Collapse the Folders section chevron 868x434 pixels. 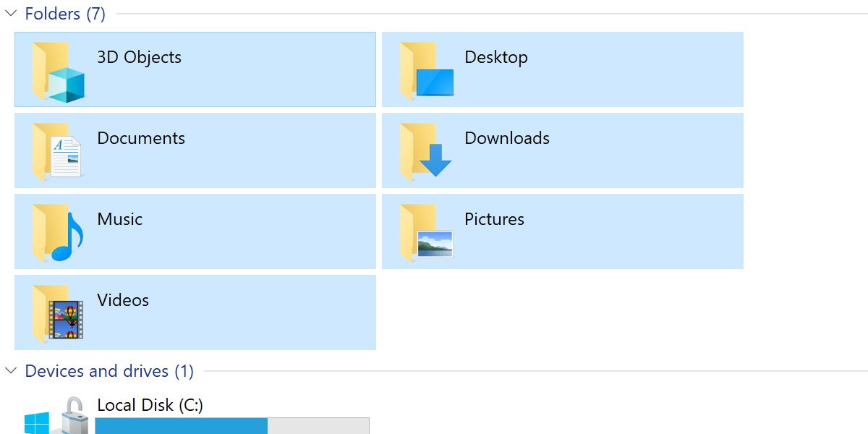coord(10,13)
